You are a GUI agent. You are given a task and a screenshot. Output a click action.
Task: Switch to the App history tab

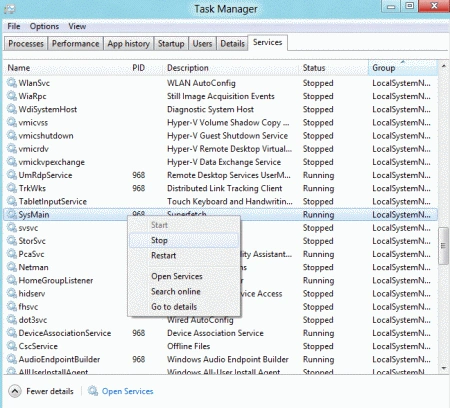point(128,44)
